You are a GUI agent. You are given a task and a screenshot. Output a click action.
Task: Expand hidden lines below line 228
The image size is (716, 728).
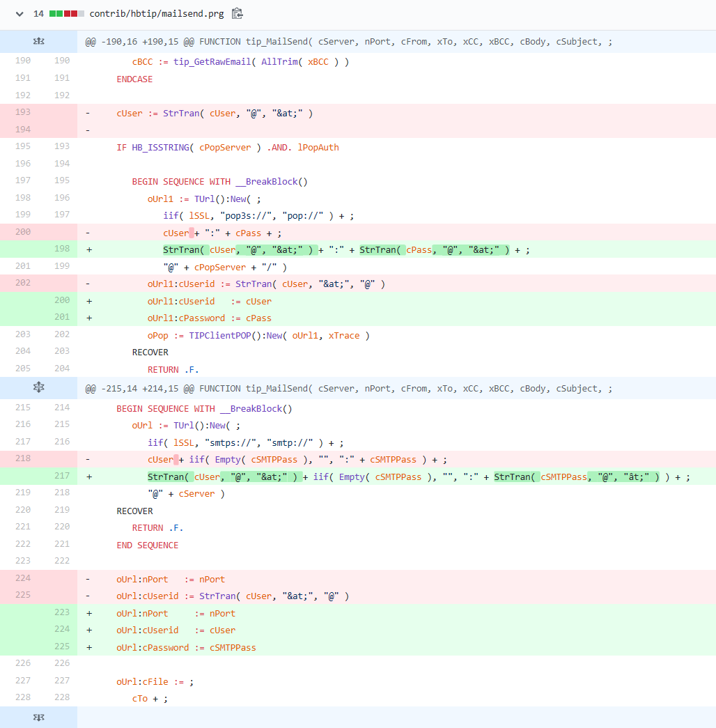pyautogui.click(x=39, y=717)
